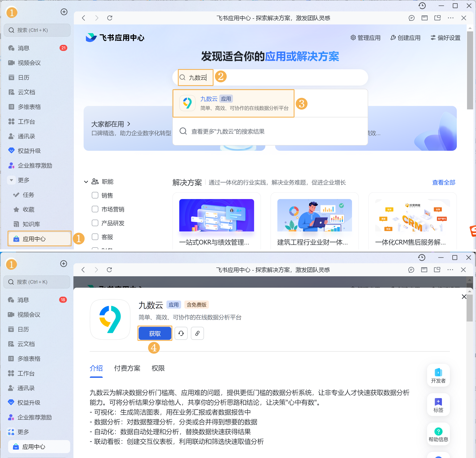476x458 pixels.
Task: Open 消息 with 21 unread in top window
Action: (37, 48)
